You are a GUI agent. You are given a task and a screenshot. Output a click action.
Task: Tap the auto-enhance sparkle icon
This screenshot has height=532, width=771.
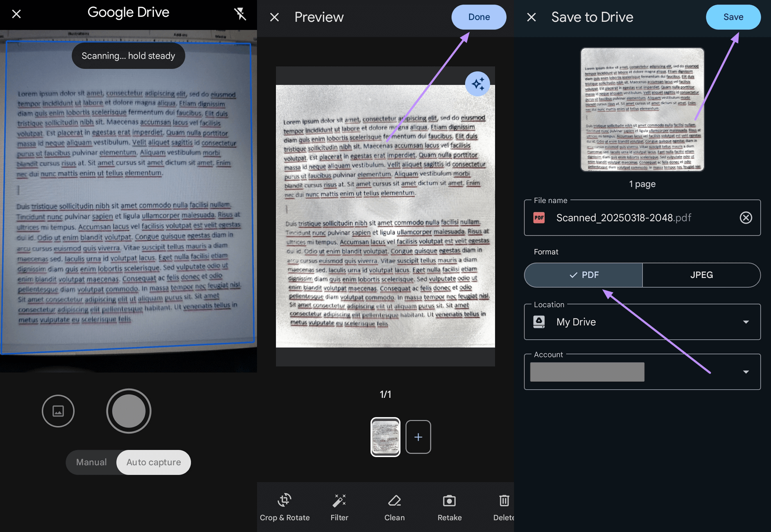(x=478, y=83)
